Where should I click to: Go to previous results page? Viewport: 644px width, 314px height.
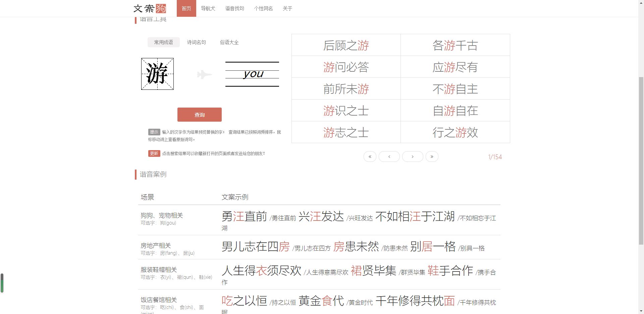(x=389, y=156)
